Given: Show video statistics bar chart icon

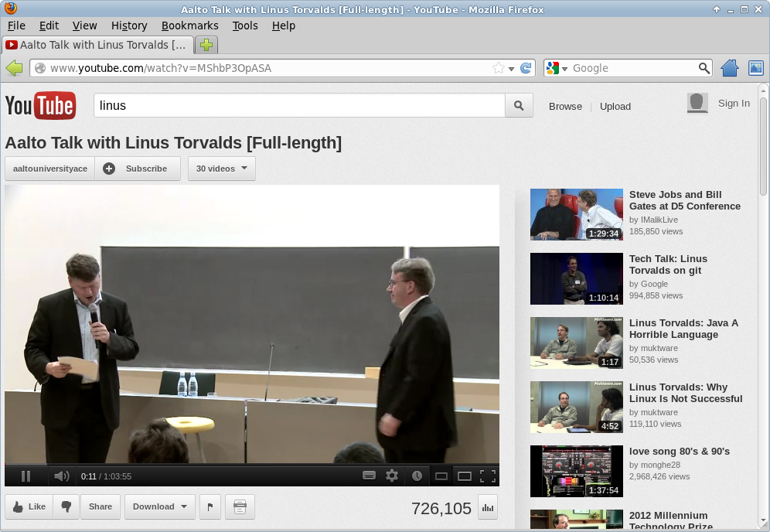Looking at the screenshot, I should click(x=488, y=507).
